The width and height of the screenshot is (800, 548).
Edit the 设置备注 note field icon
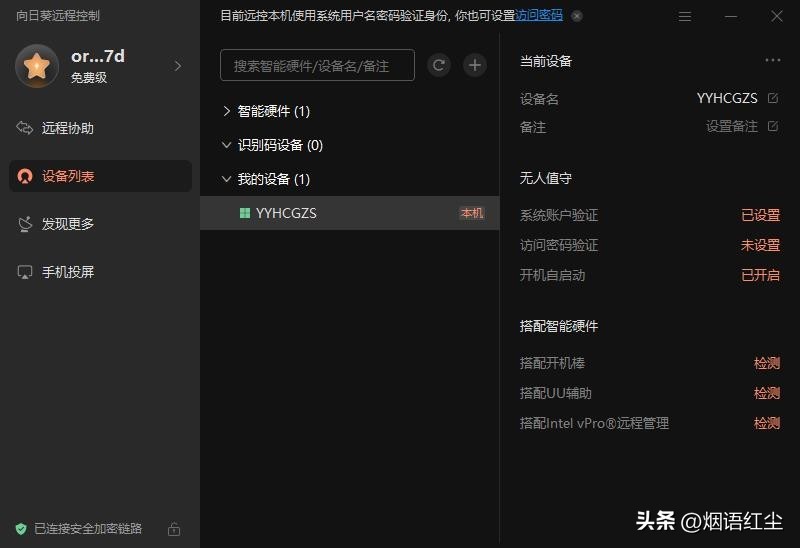click(772, 126)
